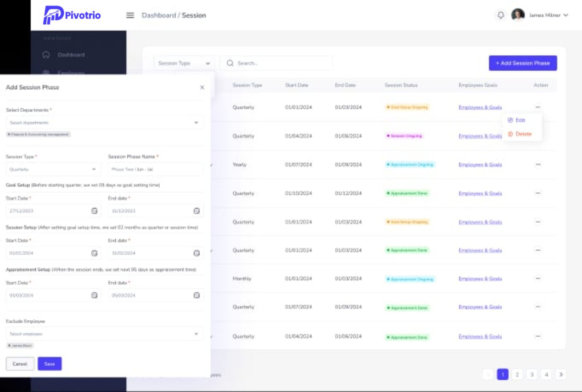This screenshot has height=392, width=582.
Task: Open the Session Type filter dropdown
Action: click(184, 63)
